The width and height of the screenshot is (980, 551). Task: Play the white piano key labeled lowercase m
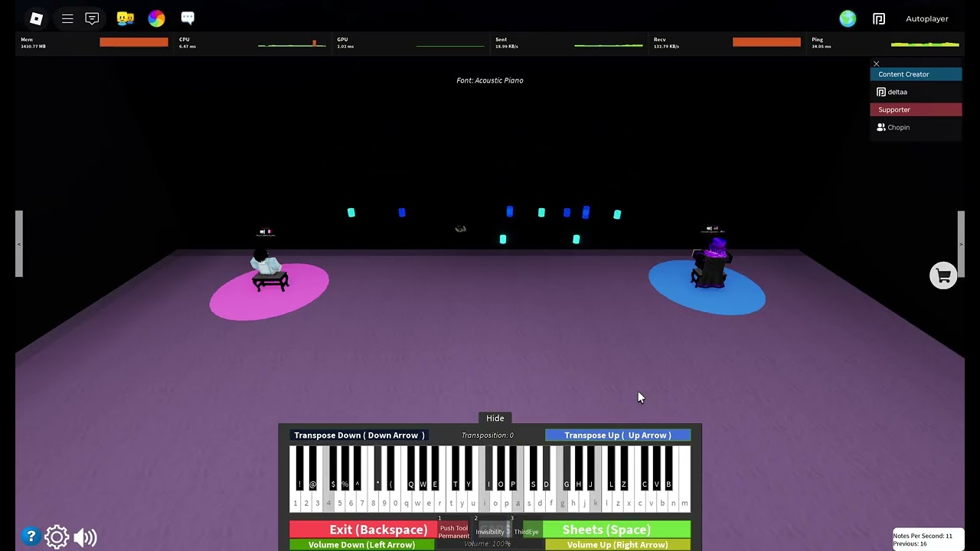tap(684, 501)
